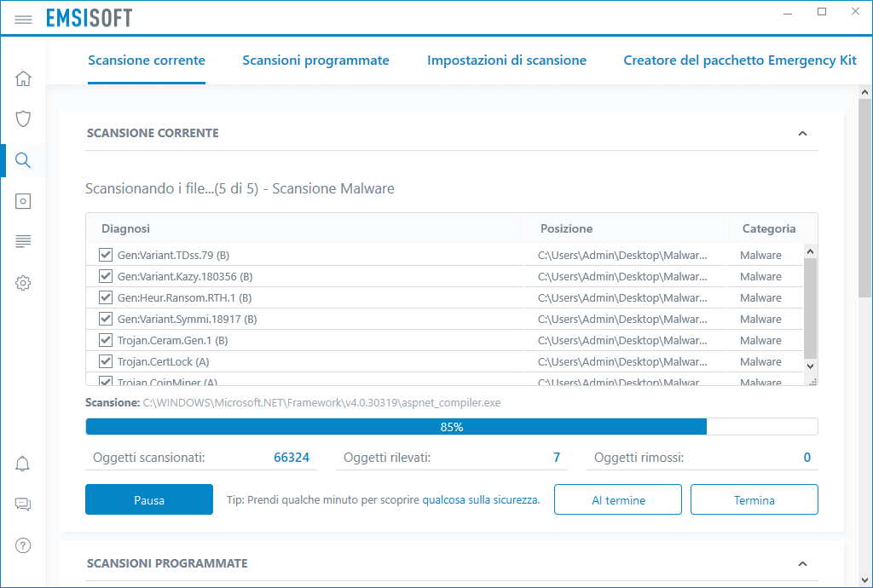Screen dimensions: 873x588
Task: Click scanning path aspnet_compiler.exe text
Action: [321, 403]
